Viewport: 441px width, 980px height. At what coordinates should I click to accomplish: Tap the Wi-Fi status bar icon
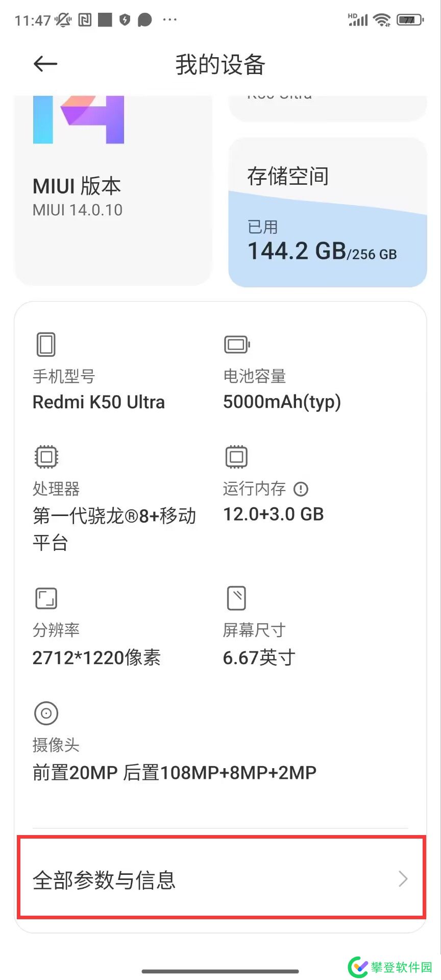point(382,20)
